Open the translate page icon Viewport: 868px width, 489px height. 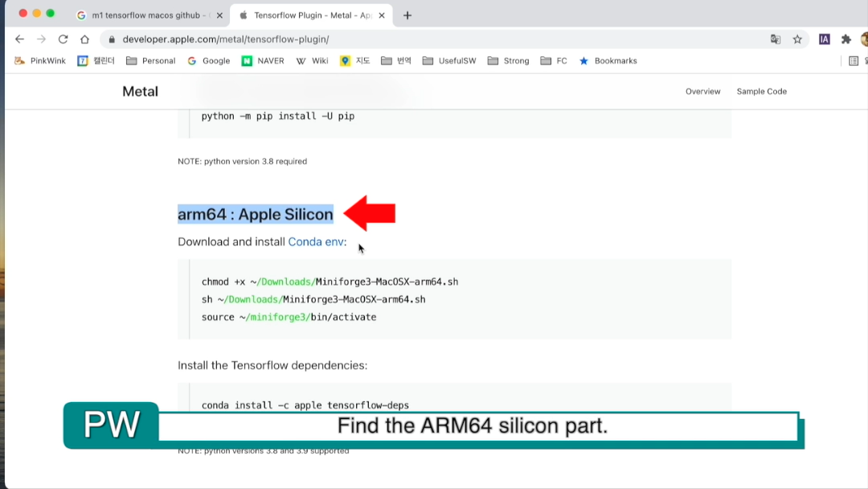tap(776, 39)
